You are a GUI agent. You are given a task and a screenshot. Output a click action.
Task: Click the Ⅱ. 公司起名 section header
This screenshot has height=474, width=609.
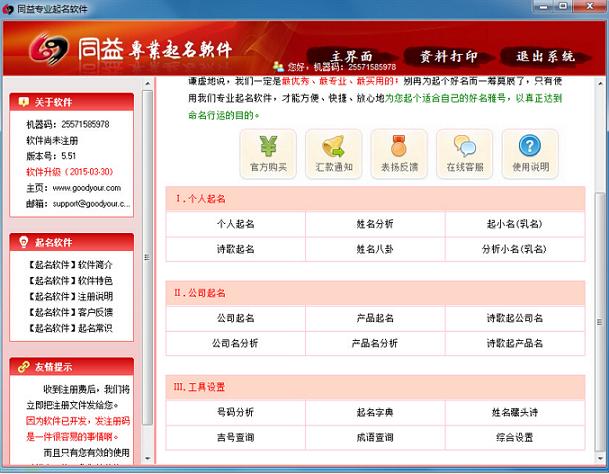(375, 293)
